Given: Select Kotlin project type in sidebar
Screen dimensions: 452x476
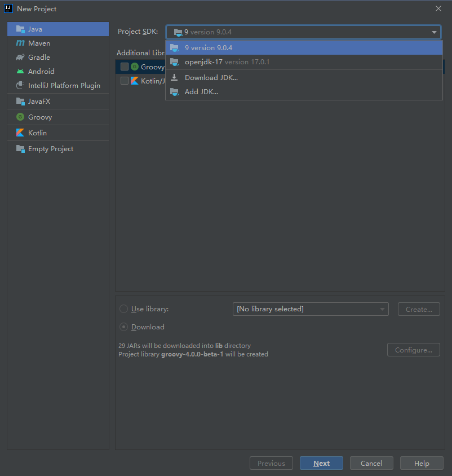Looking at the screenshot, I should [x=58, y=133].
